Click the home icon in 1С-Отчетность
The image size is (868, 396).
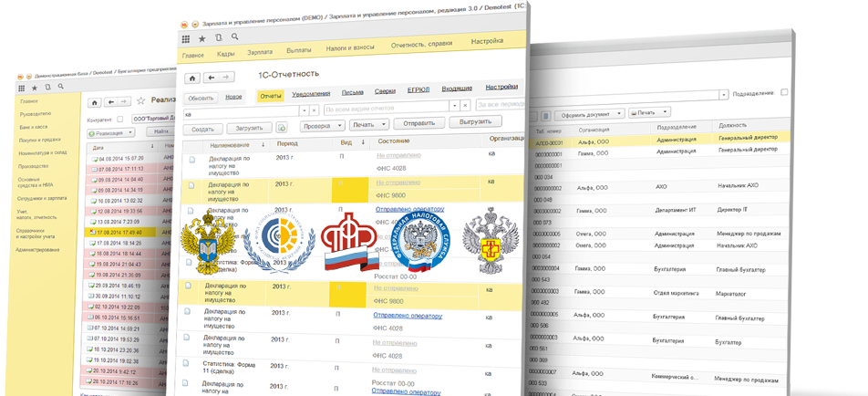(x=192, y=78)
